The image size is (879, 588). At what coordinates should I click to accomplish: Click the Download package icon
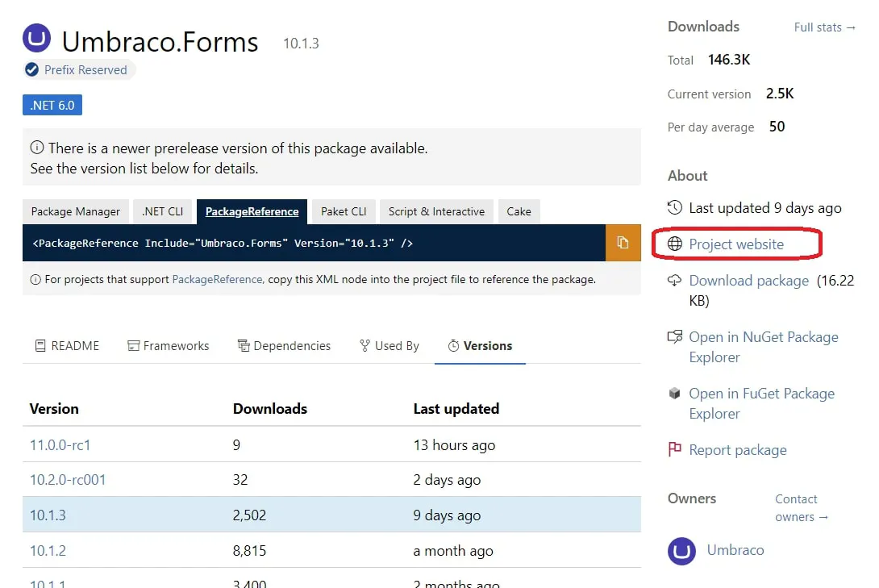point(674,281)
